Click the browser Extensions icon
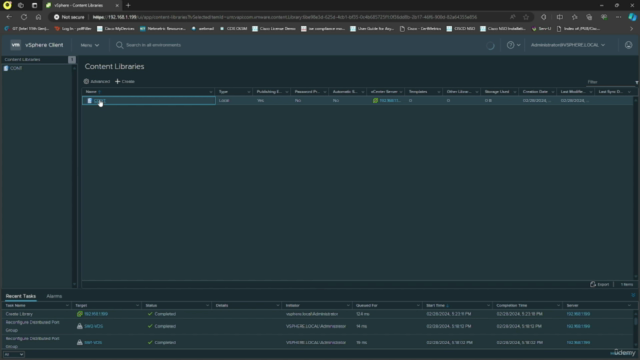 point(543,17)
